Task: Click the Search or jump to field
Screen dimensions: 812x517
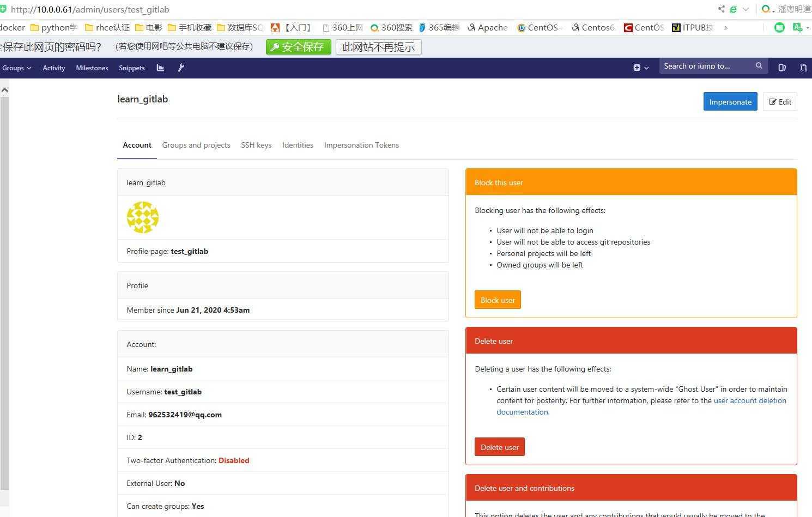Action: coord(713,66)
